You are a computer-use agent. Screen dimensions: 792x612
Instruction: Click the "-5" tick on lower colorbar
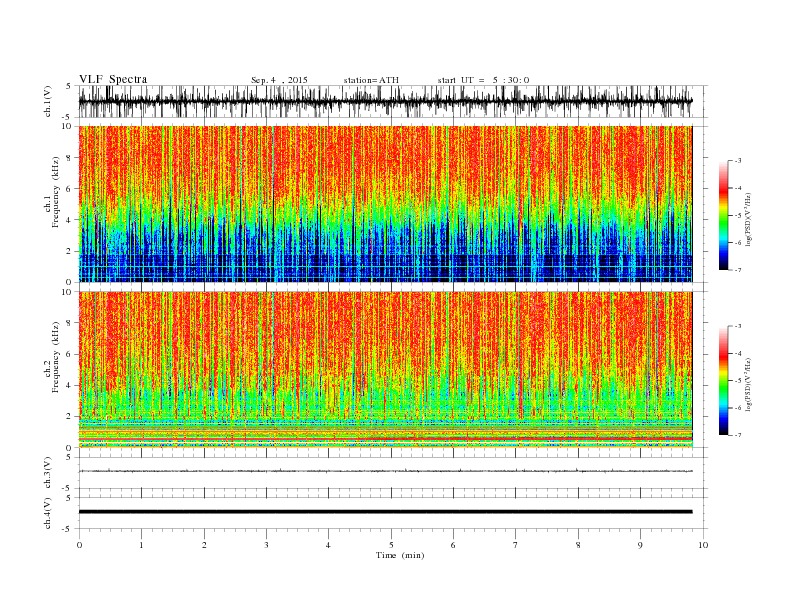(738, 381)
